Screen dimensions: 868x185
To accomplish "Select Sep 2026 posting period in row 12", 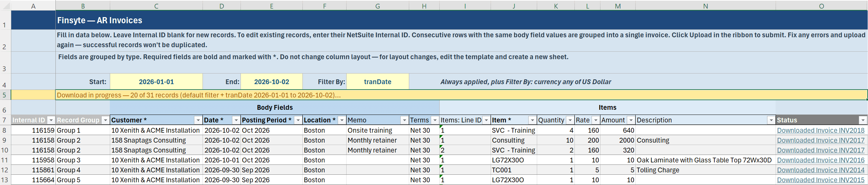I will click(x=272, y=170).
